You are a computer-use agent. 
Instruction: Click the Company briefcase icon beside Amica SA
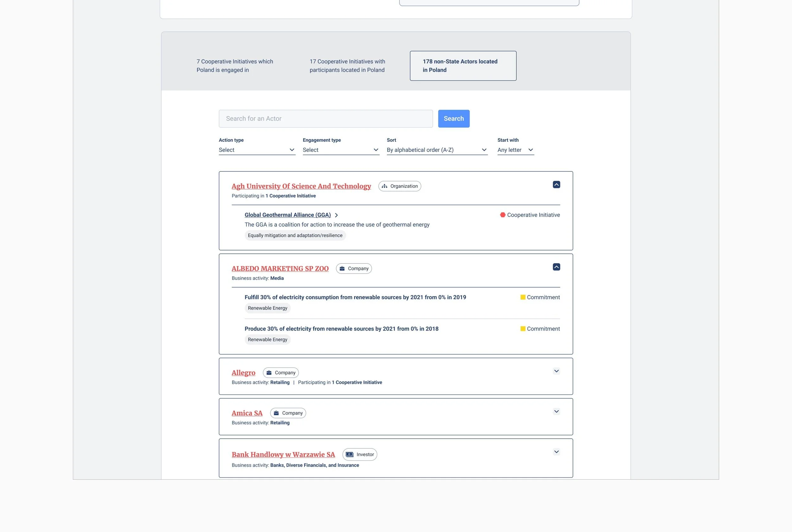coord(276,413)
